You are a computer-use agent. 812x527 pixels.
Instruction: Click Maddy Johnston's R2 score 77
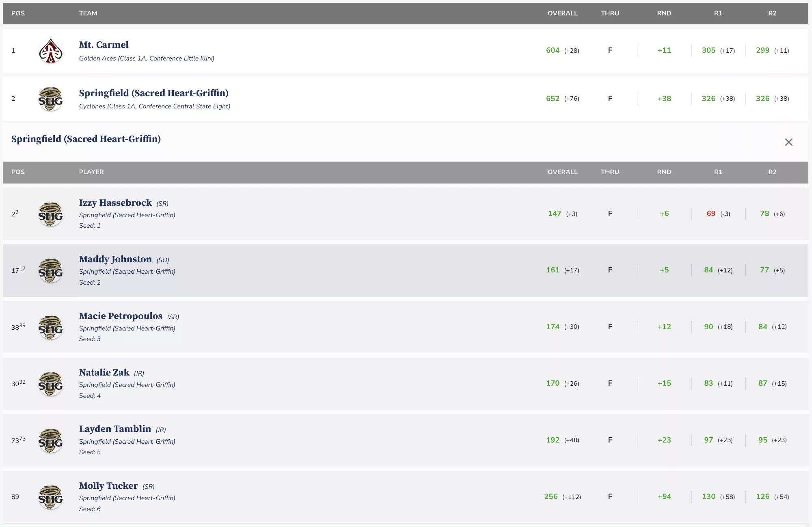tap(764, 270)
